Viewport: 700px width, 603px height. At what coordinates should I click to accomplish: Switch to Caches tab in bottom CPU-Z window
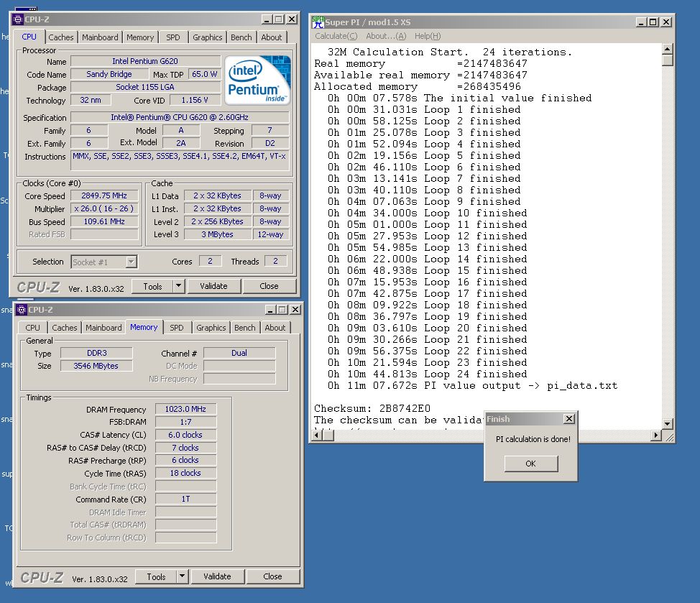click(x=64, y=327)
